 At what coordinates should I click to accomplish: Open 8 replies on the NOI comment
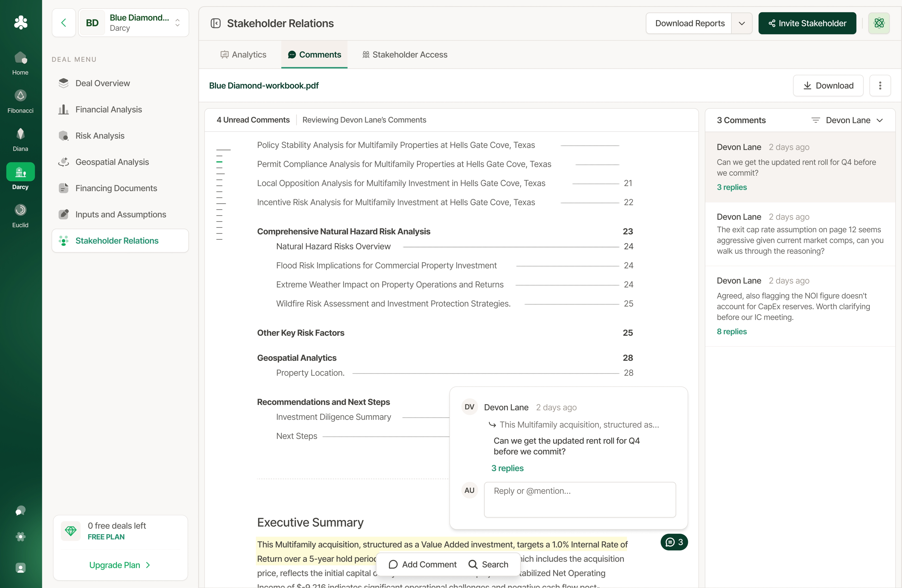(731, 332)
